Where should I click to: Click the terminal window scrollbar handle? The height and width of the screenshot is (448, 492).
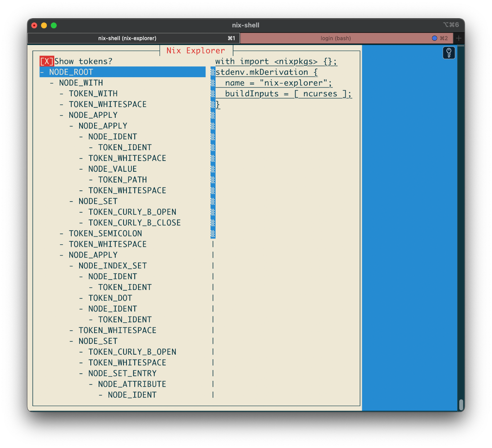pyautogui.click(x=461, y=404)
